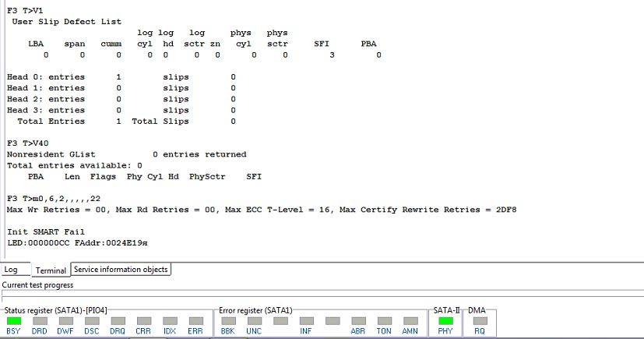Click the 'PBA Len Flags Phy Cyl' header line
This screenshot has height=339, width=644.
pos(145,176)
